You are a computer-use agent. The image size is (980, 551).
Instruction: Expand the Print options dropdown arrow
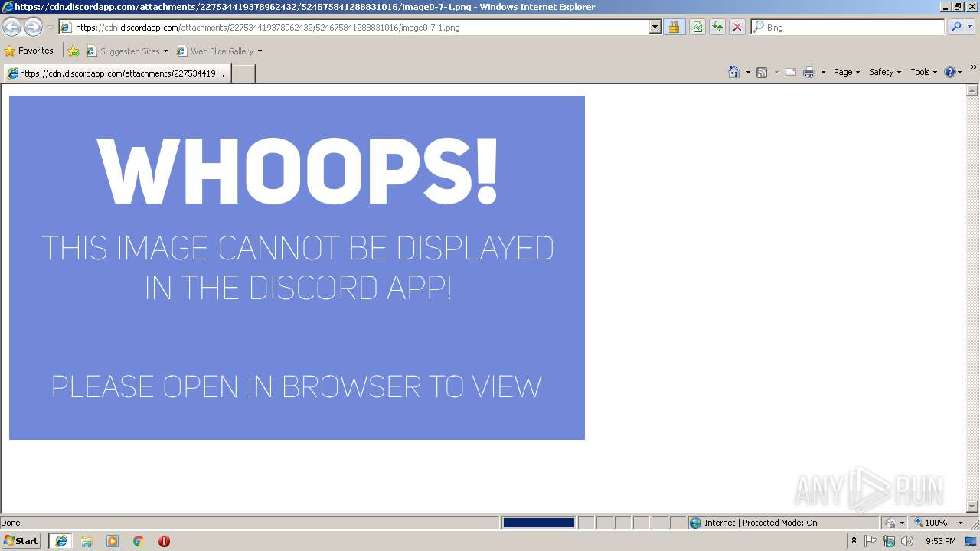point(823,72)
